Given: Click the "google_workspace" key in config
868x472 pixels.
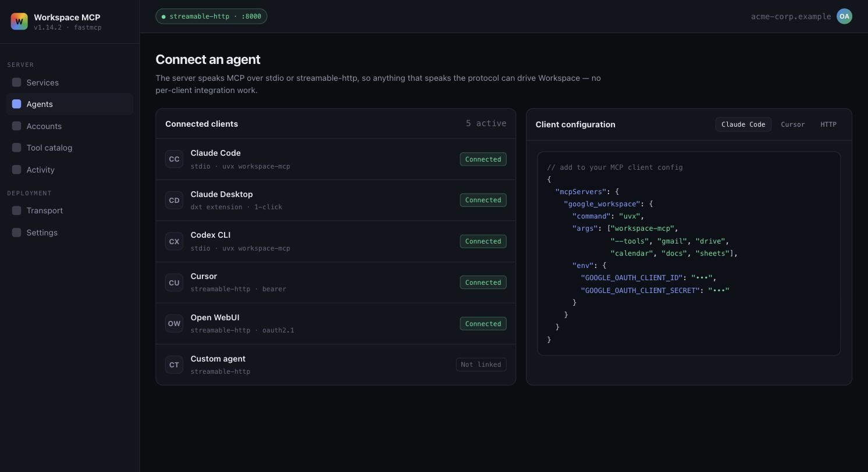Looking at the screenshot, I should point(602,204).
